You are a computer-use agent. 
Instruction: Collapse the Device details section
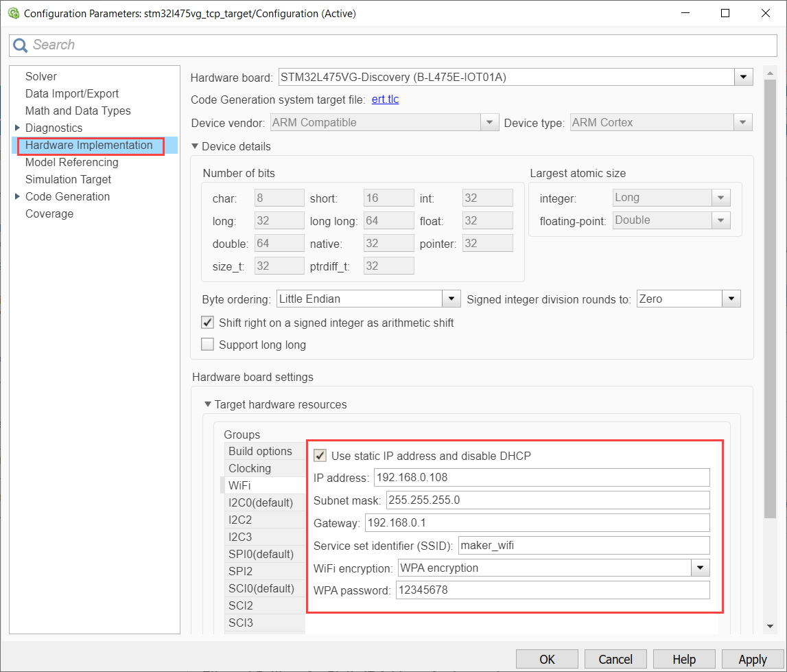tap(195, 146)
